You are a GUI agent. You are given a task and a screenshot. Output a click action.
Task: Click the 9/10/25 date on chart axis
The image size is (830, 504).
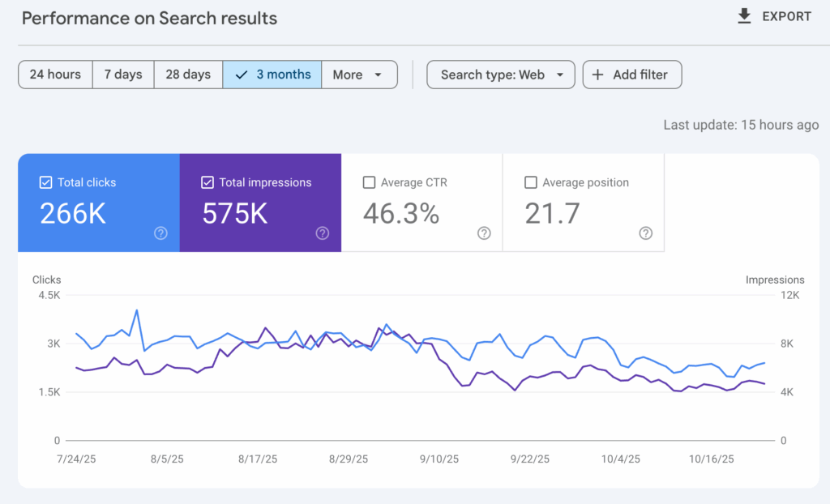point(439,459)
